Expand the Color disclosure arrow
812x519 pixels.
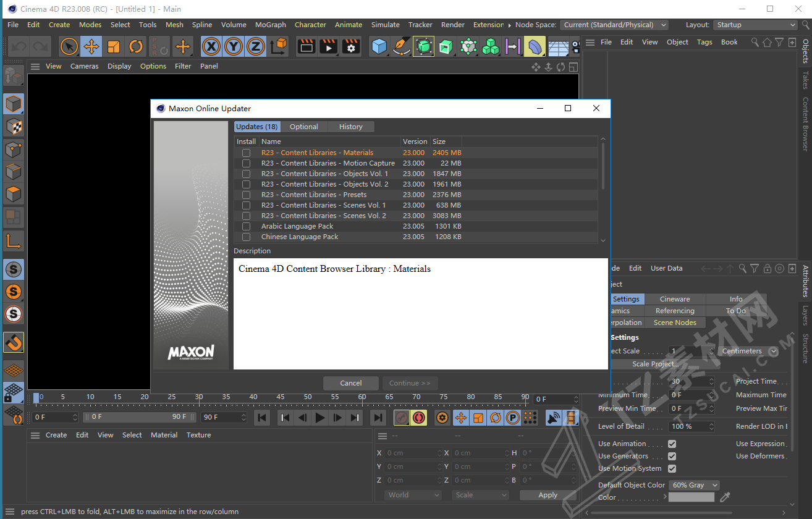pyautogui.click(x=665, y=497)
